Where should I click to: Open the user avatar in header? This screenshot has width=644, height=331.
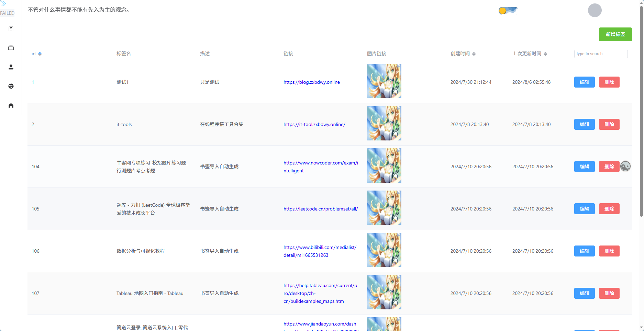[595, 10]
